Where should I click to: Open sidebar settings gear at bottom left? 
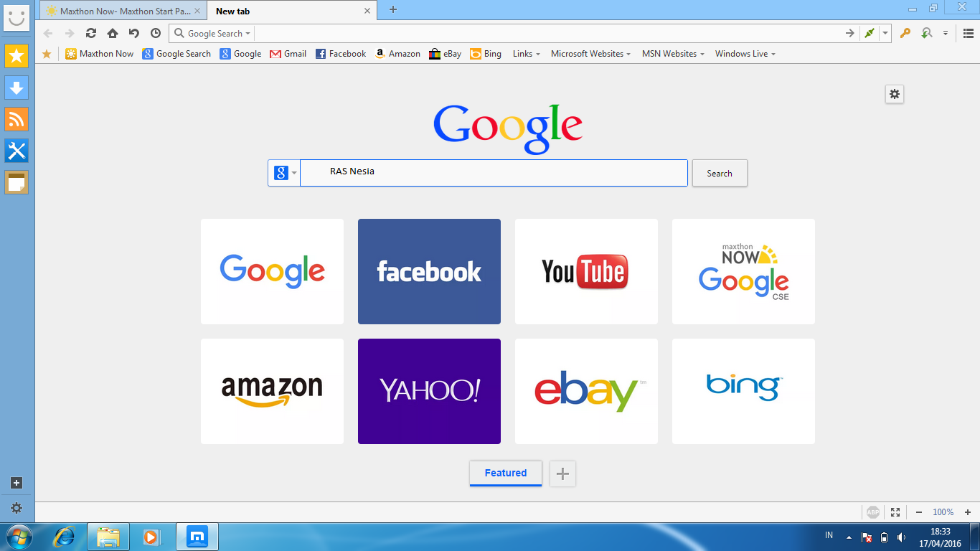point(17,508)
